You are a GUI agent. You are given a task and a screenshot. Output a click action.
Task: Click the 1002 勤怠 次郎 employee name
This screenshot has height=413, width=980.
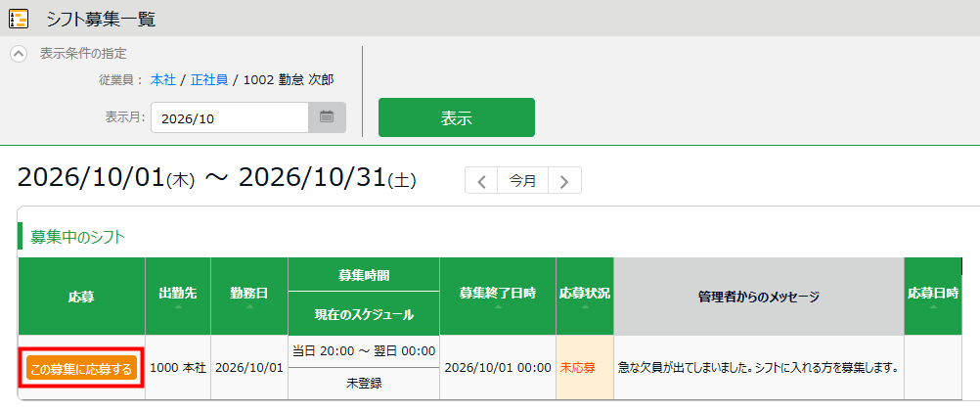289,80
